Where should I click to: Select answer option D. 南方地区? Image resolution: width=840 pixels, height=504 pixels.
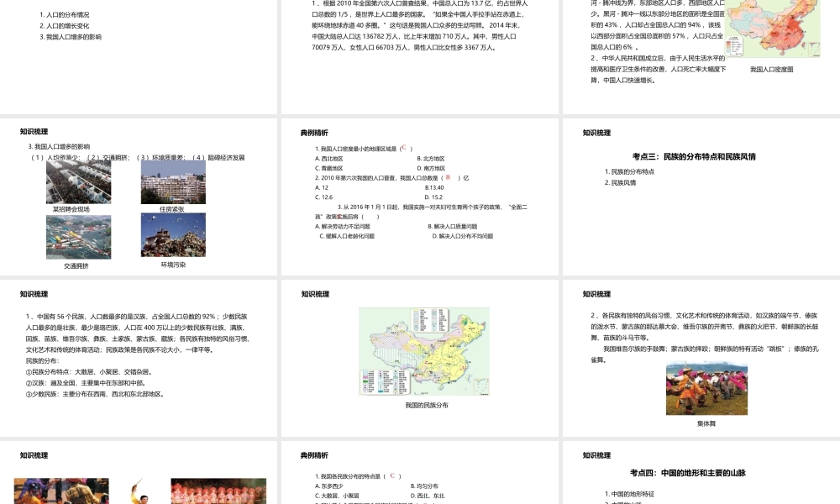[431, 168]
